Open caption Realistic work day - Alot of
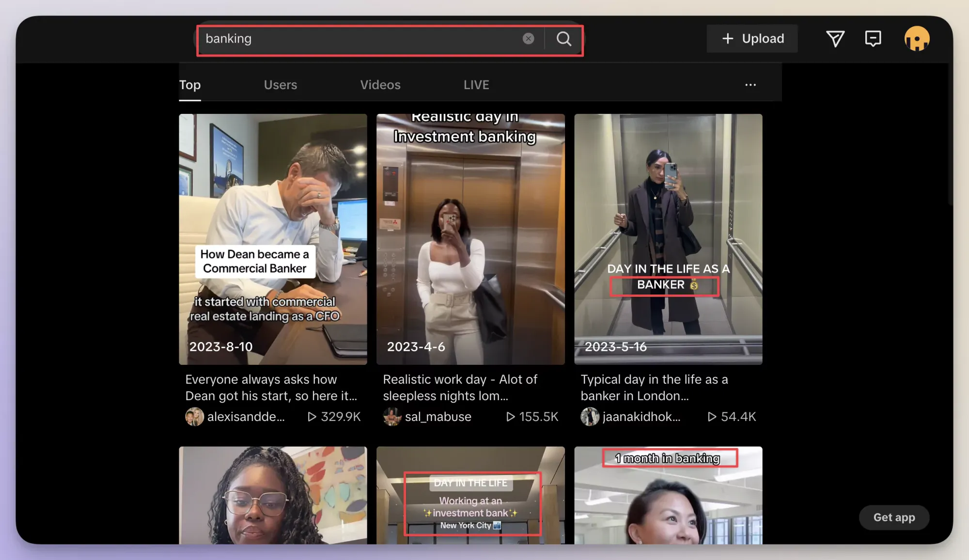Image resolution: width=969 pixels, height=560 pixels. coord(460,388)
